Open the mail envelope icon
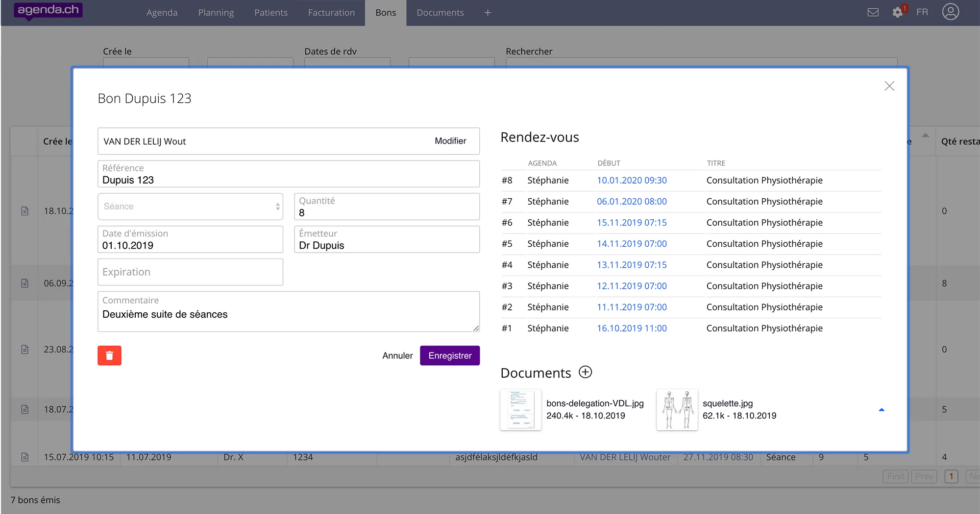The height and width of the screenshot is (514, 980). pos(873,12)
